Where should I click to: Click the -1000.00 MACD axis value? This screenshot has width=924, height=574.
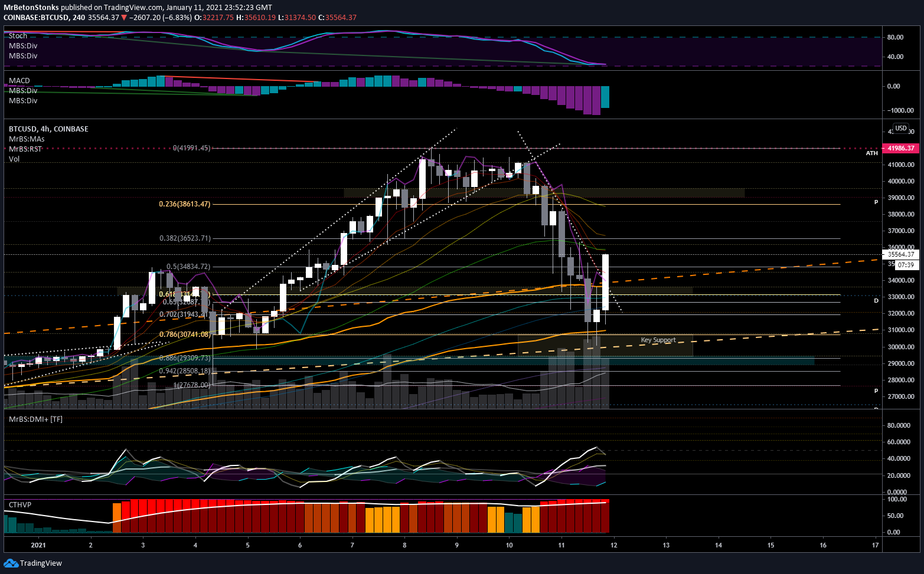click(x=900, y=110)
